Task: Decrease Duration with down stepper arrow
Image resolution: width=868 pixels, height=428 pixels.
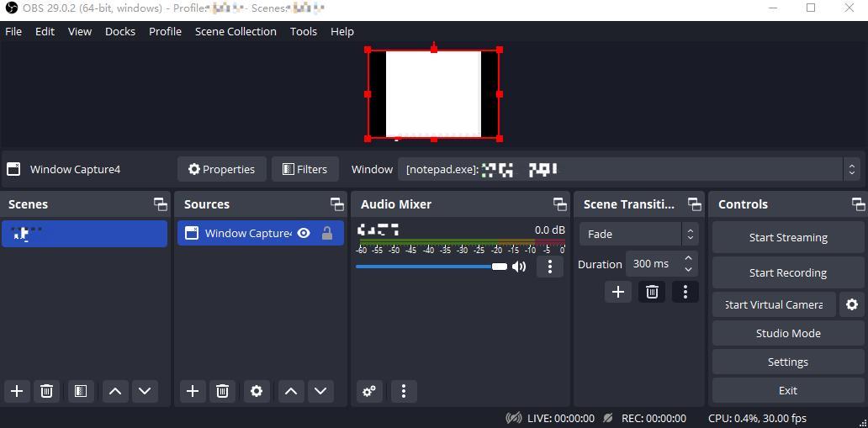Action: 688,270
